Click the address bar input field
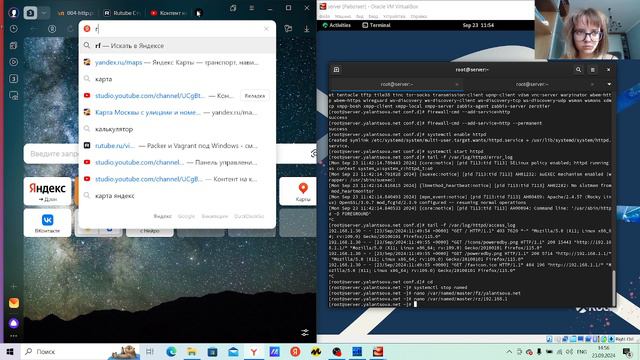 click(x=176, y=29)
